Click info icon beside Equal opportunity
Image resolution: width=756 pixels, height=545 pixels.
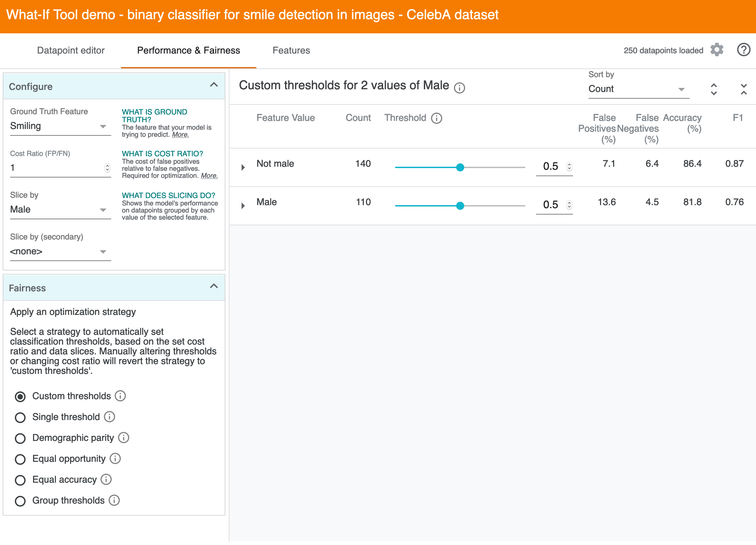pyautogui.click(x=115, y=458)
